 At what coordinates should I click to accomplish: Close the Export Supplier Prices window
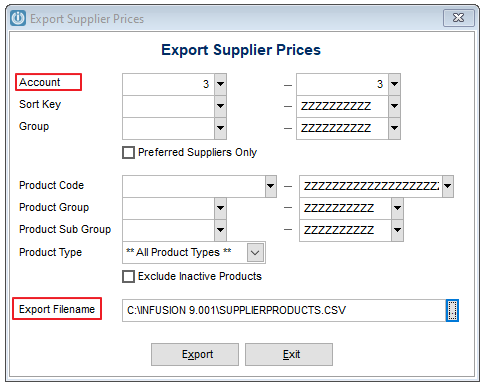click(458, 18)
